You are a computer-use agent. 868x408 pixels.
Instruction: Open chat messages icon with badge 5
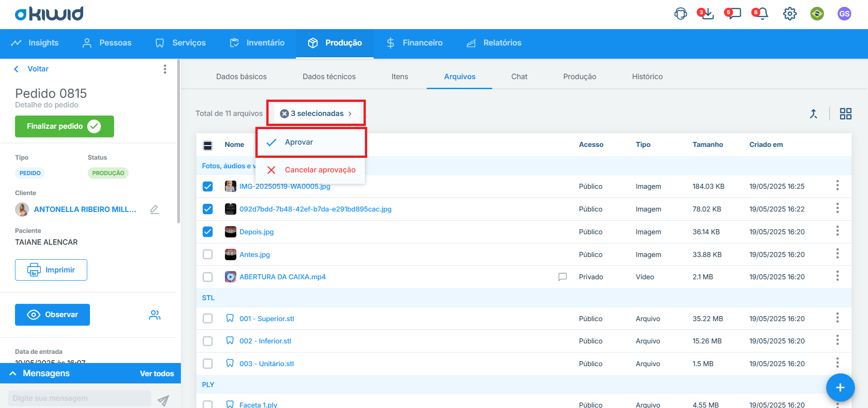click(x=733, y=14)
